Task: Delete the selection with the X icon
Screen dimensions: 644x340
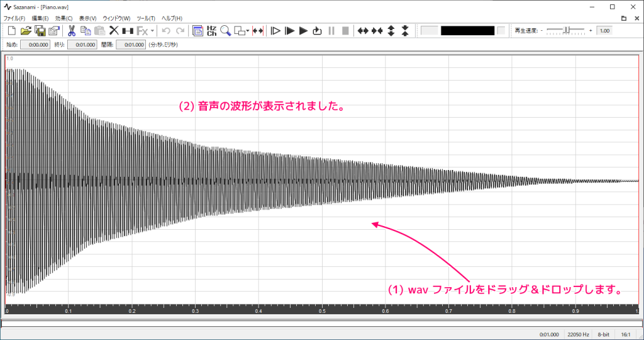Action: click(114, 30)
